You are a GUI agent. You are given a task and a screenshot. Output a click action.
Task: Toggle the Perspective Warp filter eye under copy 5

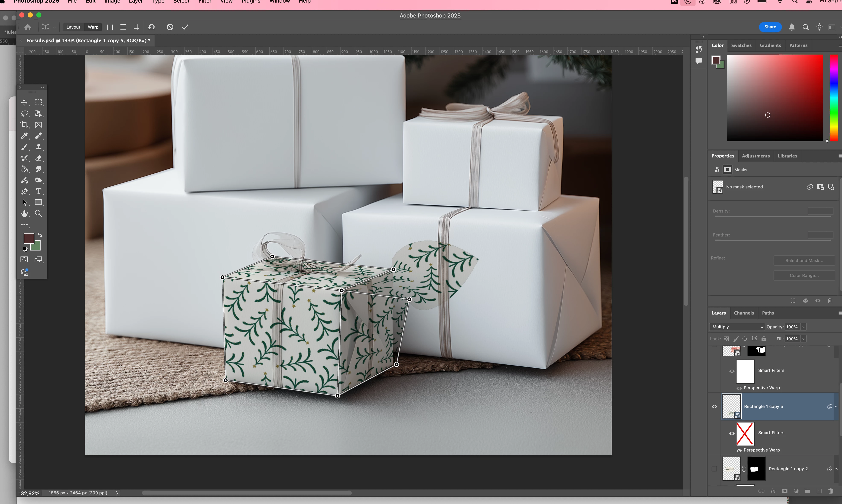739,450
